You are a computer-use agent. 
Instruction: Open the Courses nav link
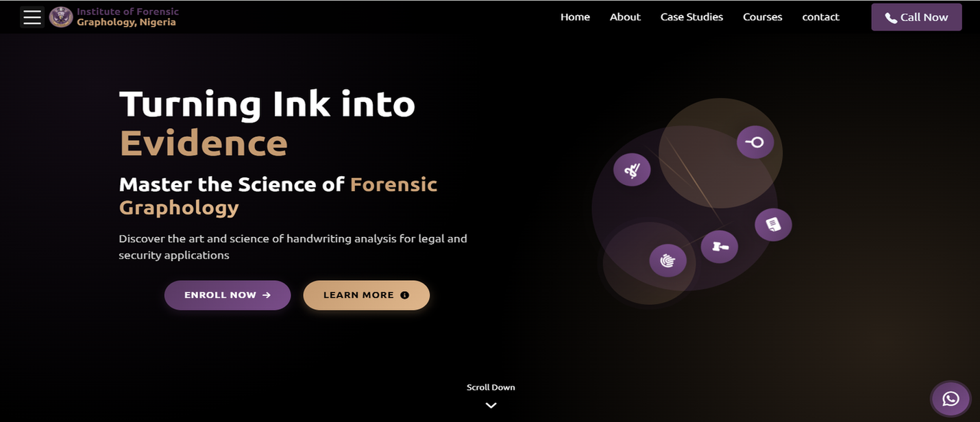(762, 17)
